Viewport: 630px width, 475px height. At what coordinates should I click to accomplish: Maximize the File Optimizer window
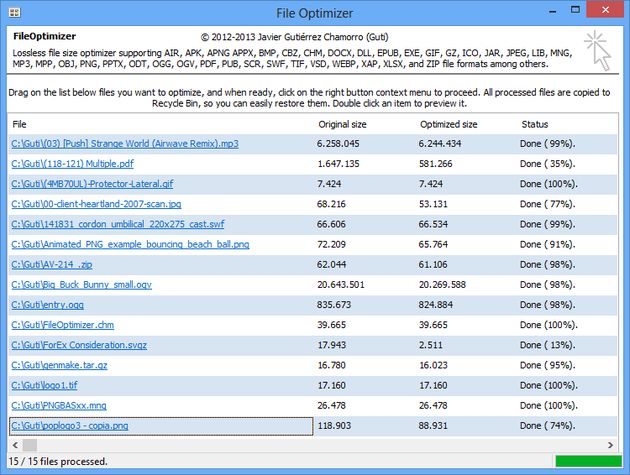point(575,10)
